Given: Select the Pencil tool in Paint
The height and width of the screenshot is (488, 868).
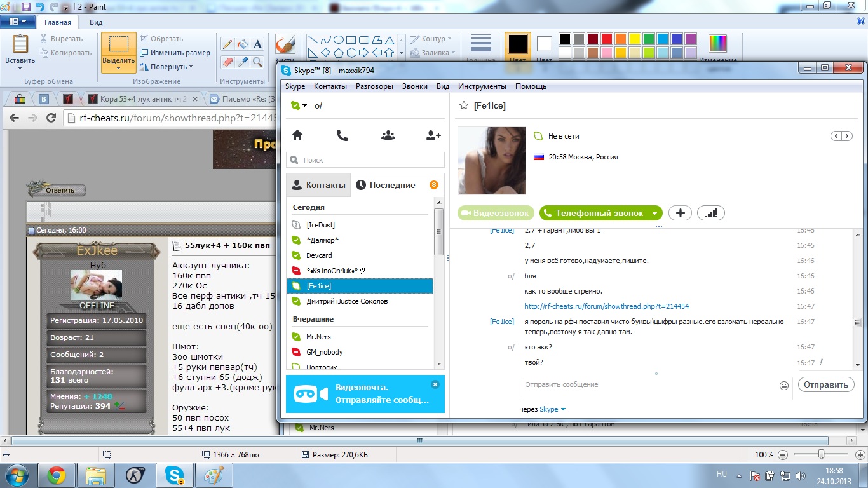Looking at the screenshot, I should (227, 44).
